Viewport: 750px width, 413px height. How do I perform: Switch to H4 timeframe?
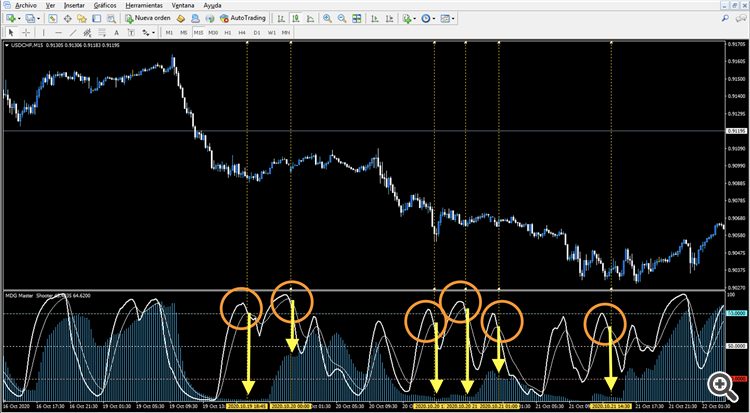tap(242, 33)
